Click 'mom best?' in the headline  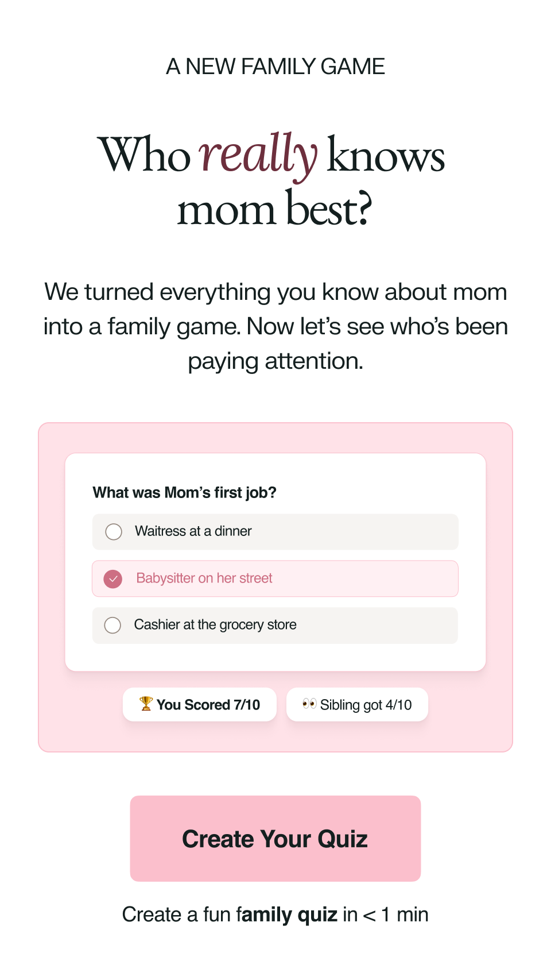pyautogui.click(x=275, y=209)
